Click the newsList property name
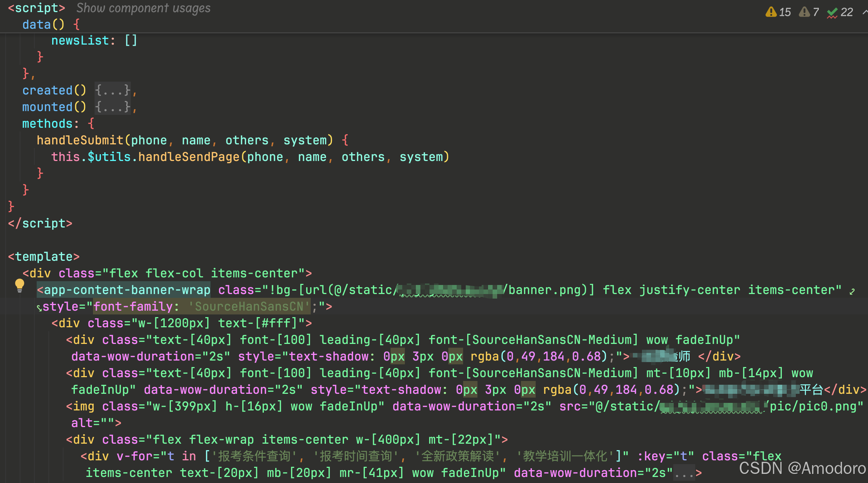Viewport: 868px width, 483px height. (x=80, y=40)
